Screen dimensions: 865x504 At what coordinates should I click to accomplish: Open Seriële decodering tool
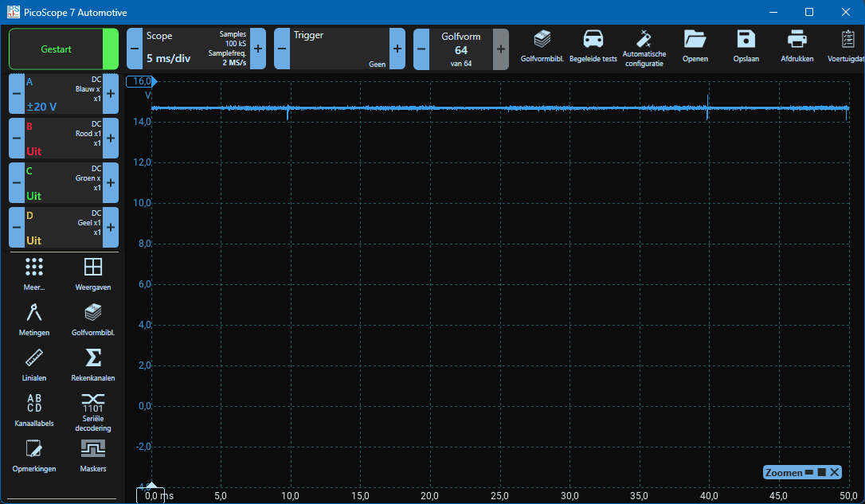(x=92, y=411)
